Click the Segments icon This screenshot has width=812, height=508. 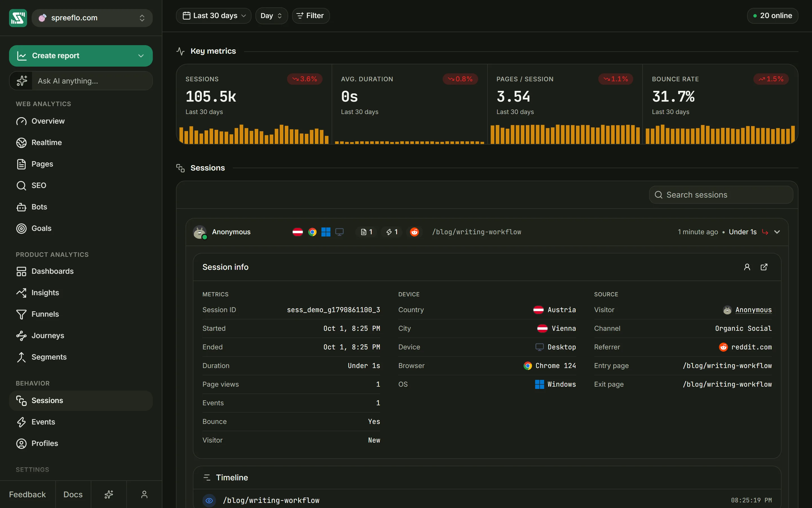click(x=21, y=357)
